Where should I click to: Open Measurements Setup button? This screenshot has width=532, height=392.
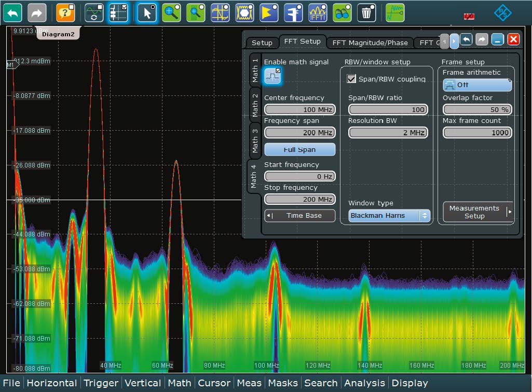478,212
